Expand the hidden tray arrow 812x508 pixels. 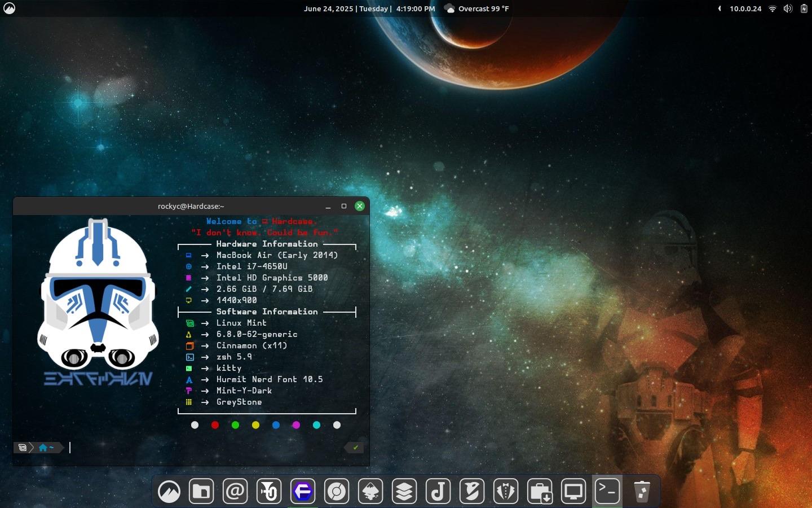click(720, 8)
